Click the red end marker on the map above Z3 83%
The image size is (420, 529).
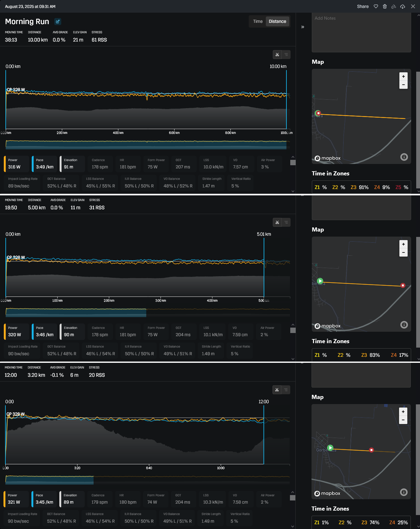(403, 285)
